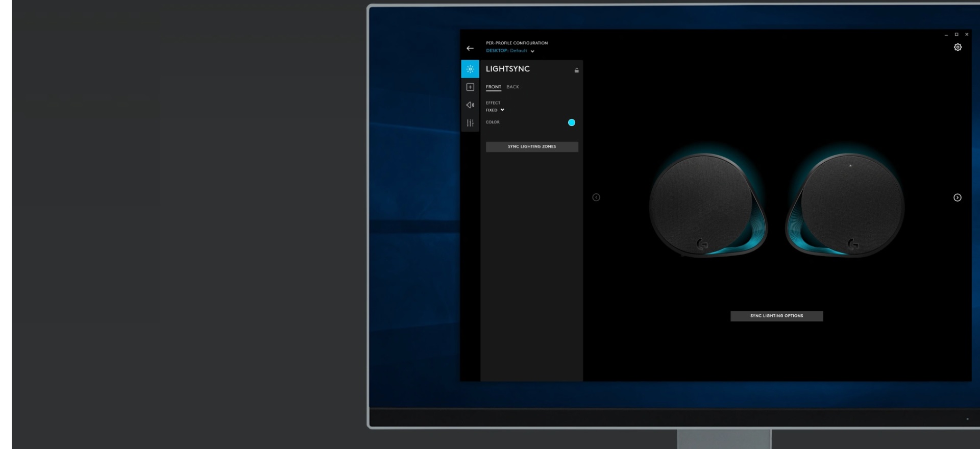Show the previous device with the left arrow
Image resolution: width=980 pixels, height=449 pixels.
tap(596, 197)
